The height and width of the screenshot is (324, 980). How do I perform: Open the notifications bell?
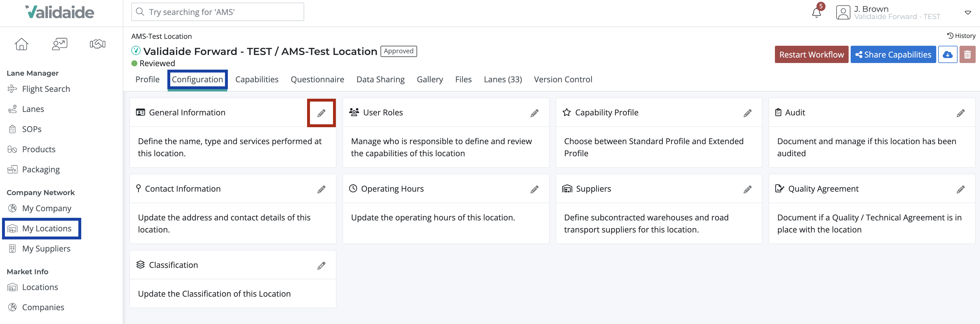(x=816, y=13)
